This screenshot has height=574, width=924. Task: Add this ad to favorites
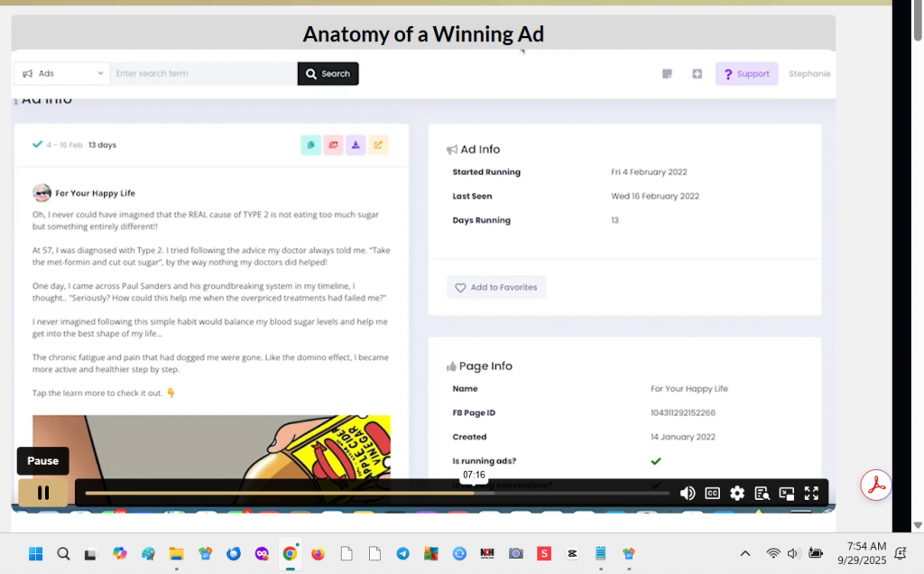[x=496, y=288]
